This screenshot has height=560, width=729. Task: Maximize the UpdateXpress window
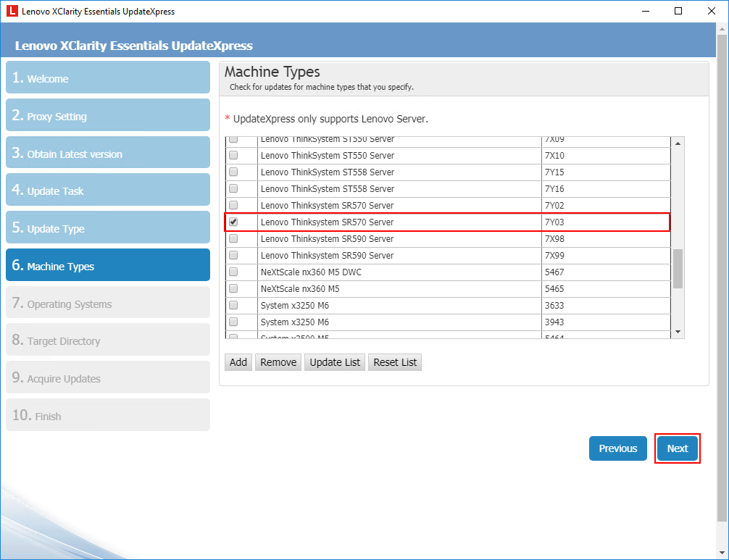tap(678, 11)
